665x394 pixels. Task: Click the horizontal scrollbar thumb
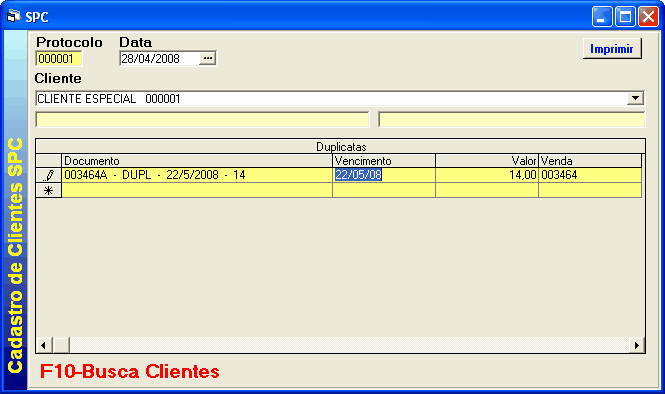point(61,345)
